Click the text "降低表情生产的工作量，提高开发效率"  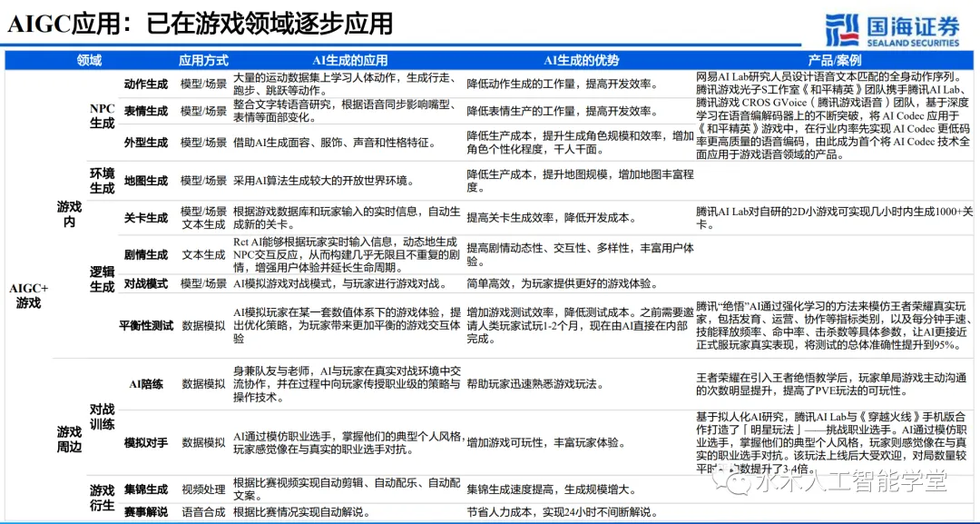(563, 112)
